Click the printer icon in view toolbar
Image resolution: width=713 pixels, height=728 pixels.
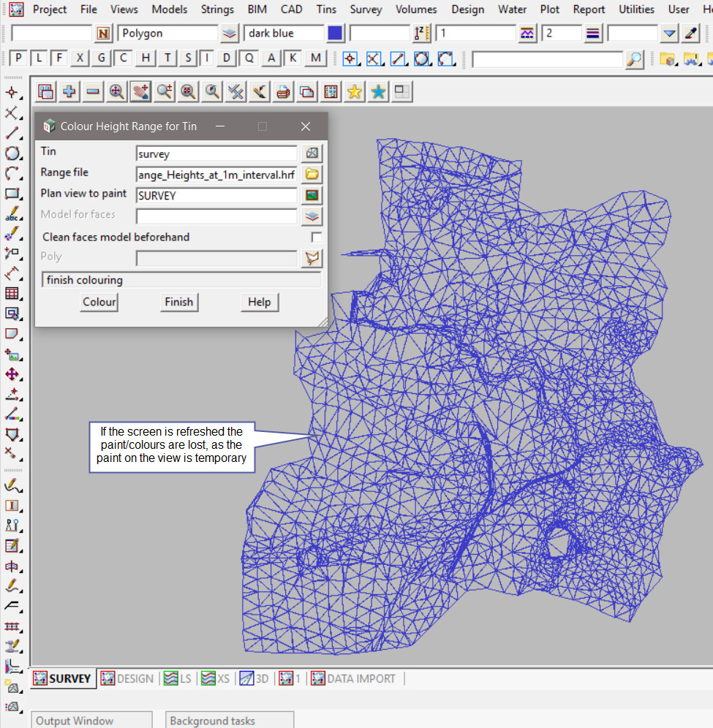283,91
